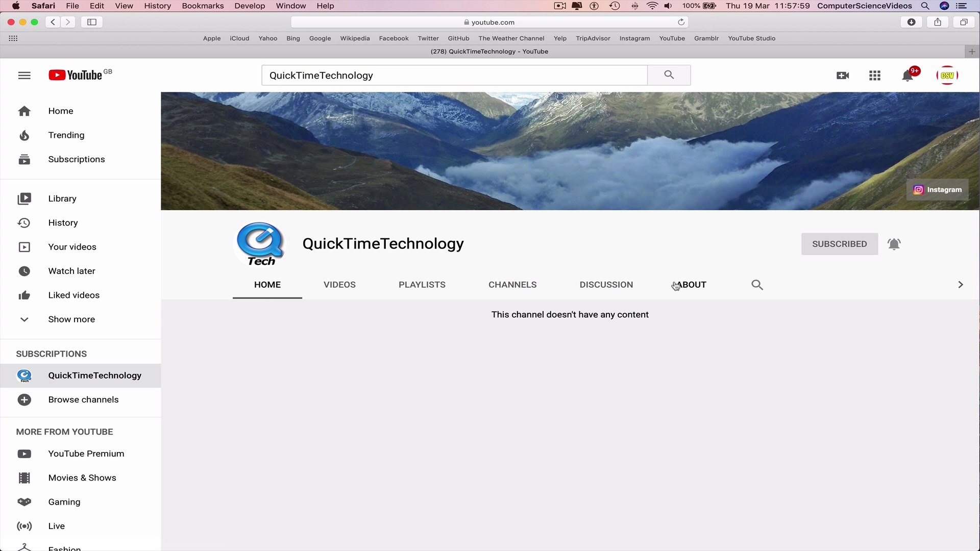Open notifications via the bell icon
Image resolution: width=980 pixels, height=551 pixels.
coord(908,75)
